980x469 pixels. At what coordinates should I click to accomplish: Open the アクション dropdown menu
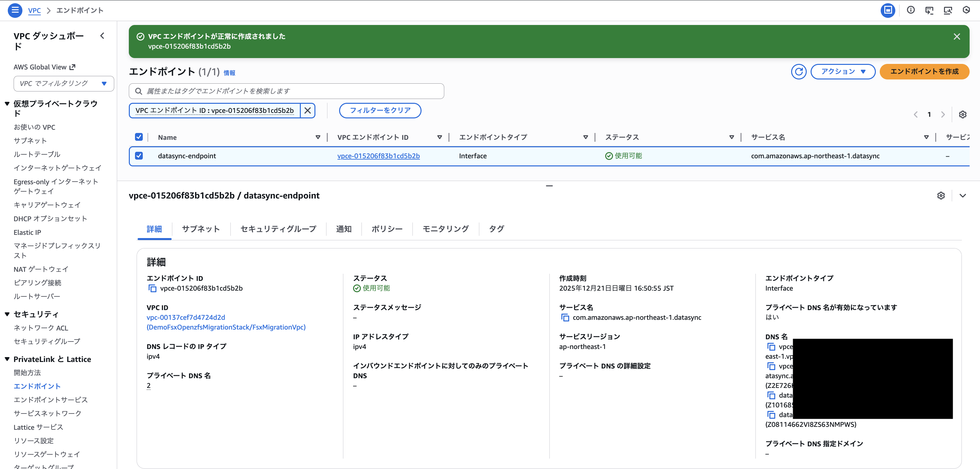point(843,71)
